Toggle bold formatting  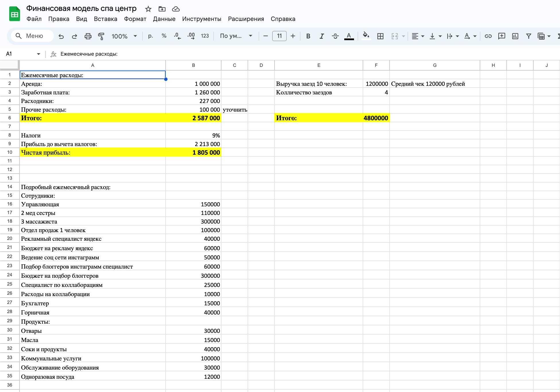tap(308, 36)
